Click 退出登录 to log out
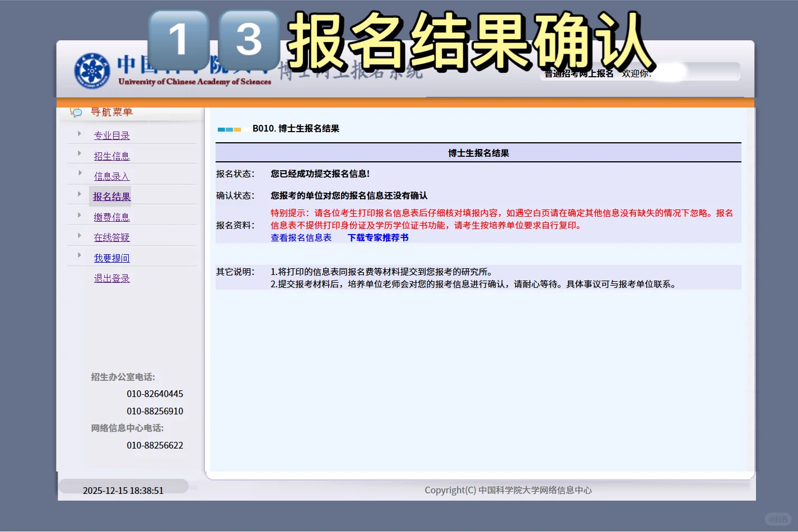The width and height of the screenshot is (798, 532). tap(111, 278)
